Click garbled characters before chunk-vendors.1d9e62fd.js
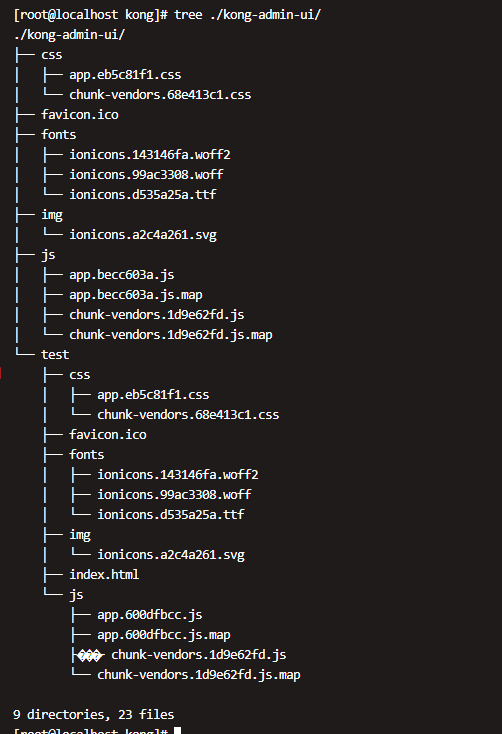This screenshot has height=734, width=502. 90,655
